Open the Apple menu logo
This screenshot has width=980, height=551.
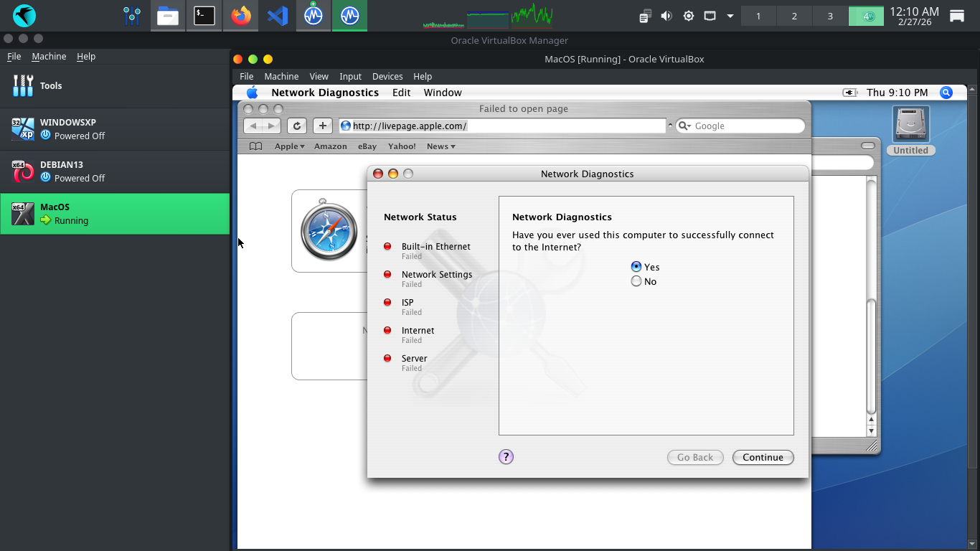(x=252, y=93)
